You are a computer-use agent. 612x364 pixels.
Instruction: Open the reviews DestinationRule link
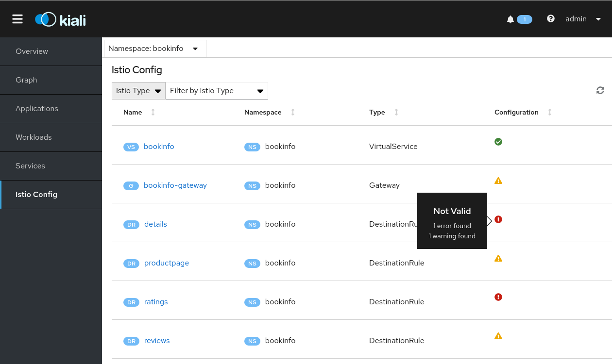[x=157, y=341]
